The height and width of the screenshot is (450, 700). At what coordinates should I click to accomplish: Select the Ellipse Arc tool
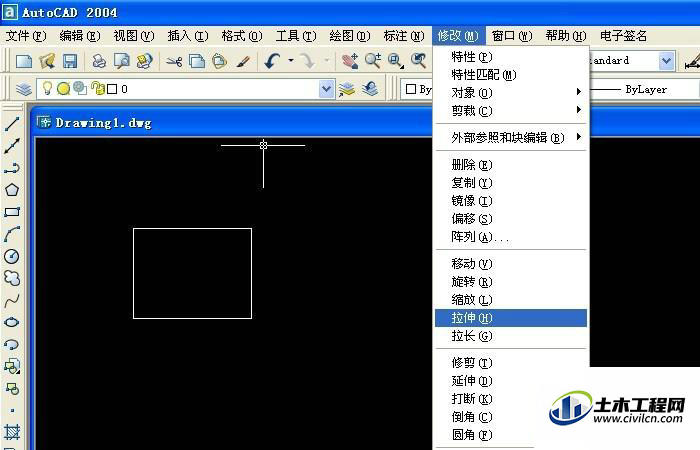pos(12,344)
